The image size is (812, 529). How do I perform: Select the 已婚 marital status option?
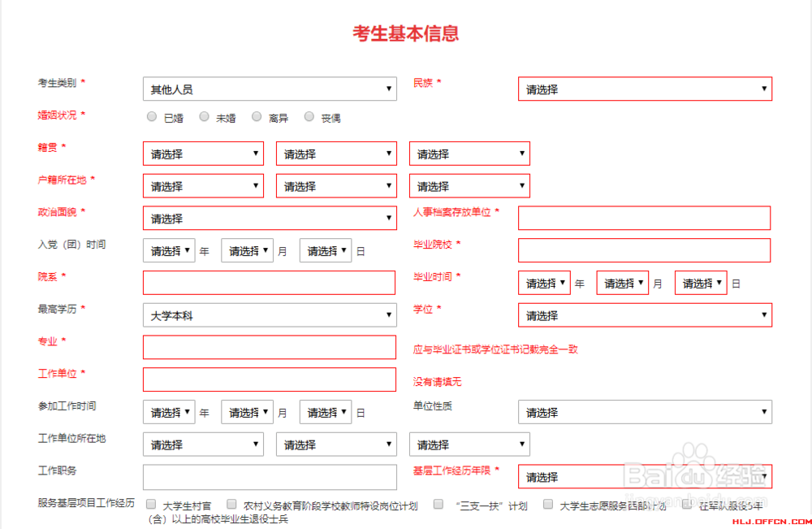[x=151, y=116]
